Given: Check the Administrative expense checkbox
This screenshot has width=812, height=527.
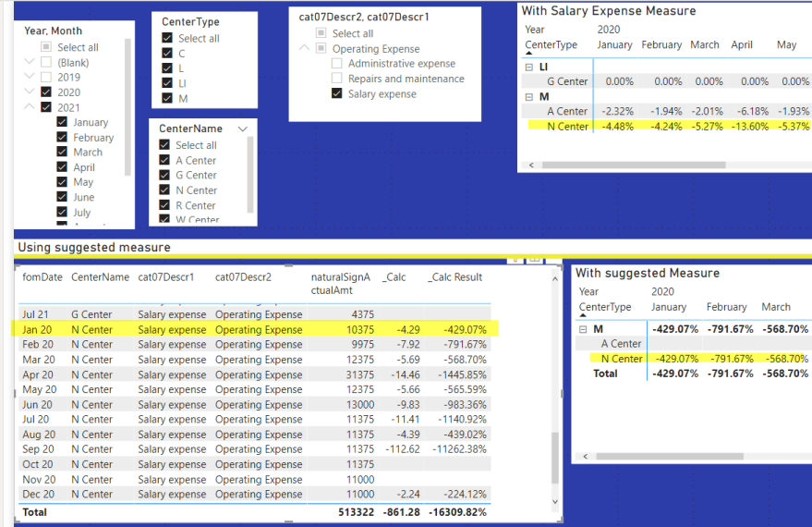Looking at the screenshot, I should pos(336,63).
